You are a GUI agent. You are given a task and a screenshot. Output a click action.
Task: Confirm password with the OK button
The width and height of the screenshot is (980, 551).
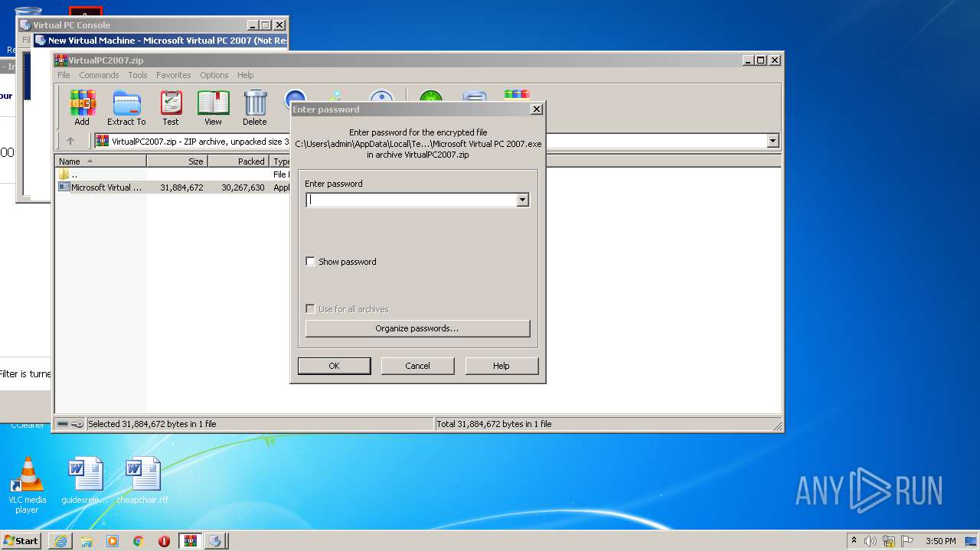click(334, 366)
